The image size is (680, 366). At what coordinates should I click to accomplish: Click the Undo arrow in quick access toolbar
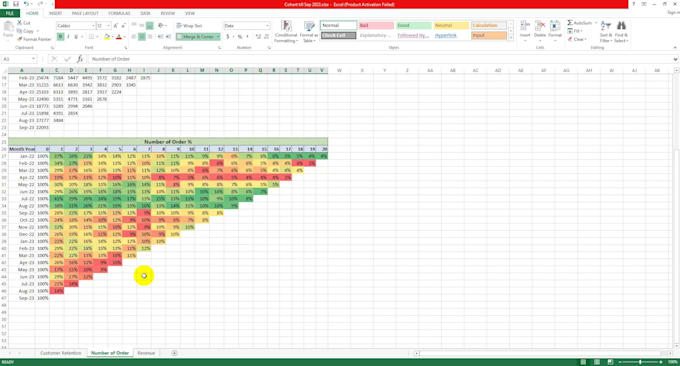coord(26,4)
